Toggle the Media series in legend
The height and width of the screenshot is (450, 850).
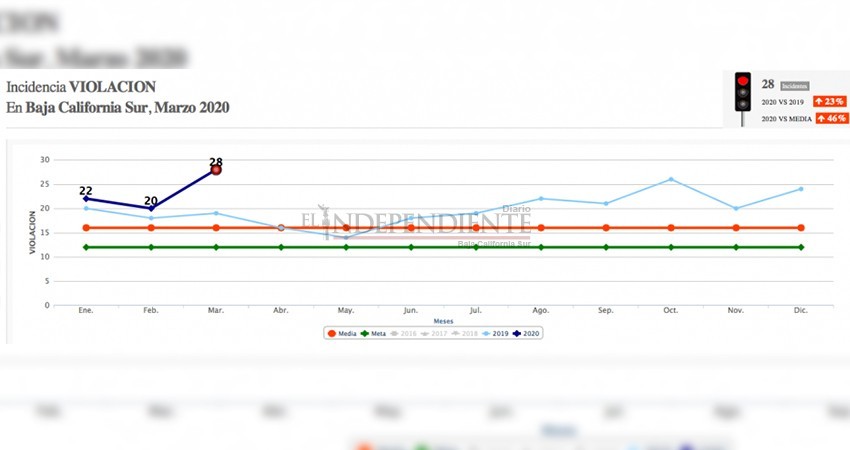coord(342,333)
